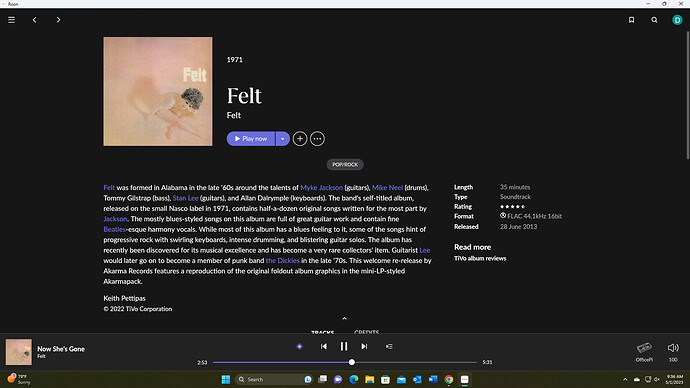
Task: Click the Windows taskbar search box
Action: (274, 379)
